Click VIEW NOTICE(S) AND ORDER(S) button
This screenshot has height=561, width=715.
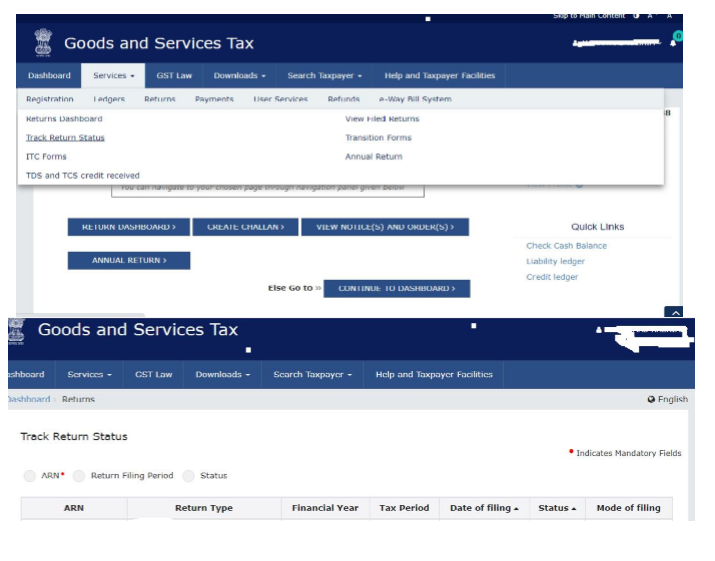pyautogui.click(x=385, y=227)
